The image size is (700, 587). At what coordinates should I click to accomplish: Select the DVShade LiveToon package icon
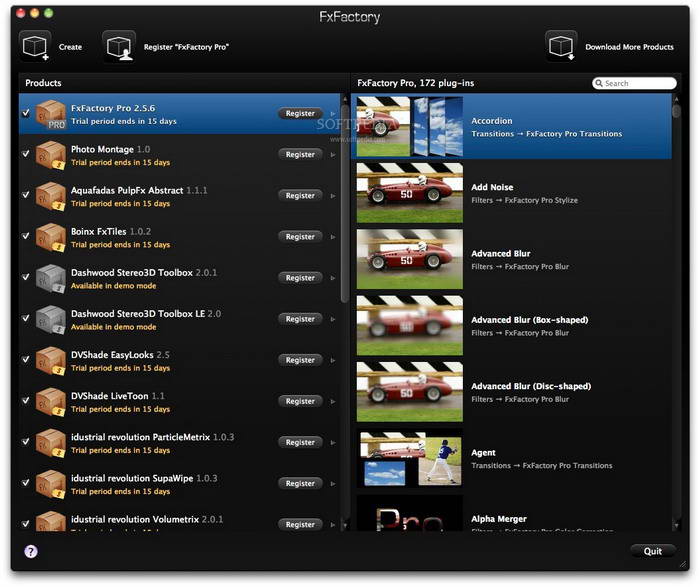click(x=50, y=402)
